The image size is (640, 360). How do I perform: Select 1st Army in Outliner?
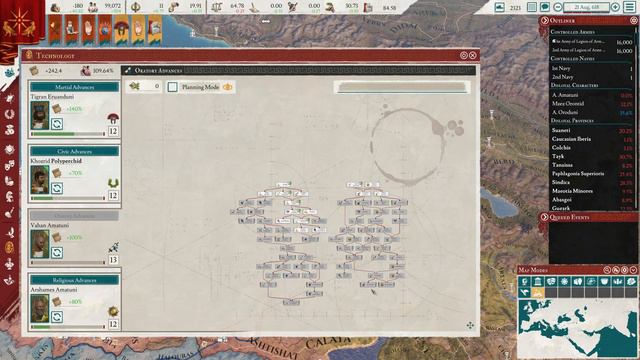coord(591,42)
